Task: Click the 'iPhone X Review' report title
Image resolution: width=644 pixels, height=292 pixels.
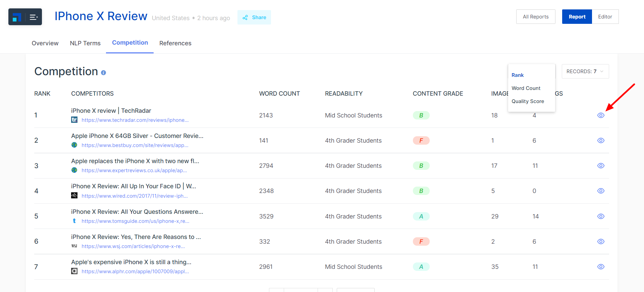Action: (101, 16)
